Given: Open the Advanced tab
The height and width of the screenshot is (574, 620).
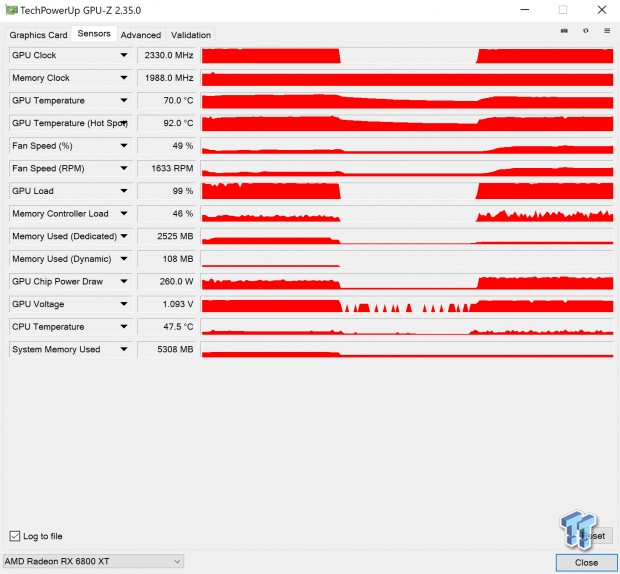Looking at the screenshot, I should pyautogui.click(x=141, y=35).
